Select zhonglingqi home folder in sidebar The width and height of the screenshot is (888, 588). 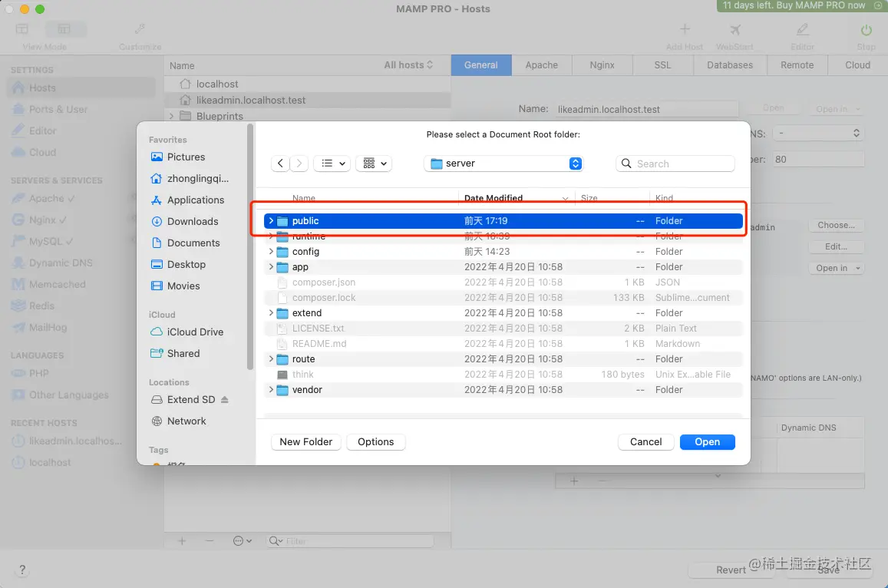point(190,178)
